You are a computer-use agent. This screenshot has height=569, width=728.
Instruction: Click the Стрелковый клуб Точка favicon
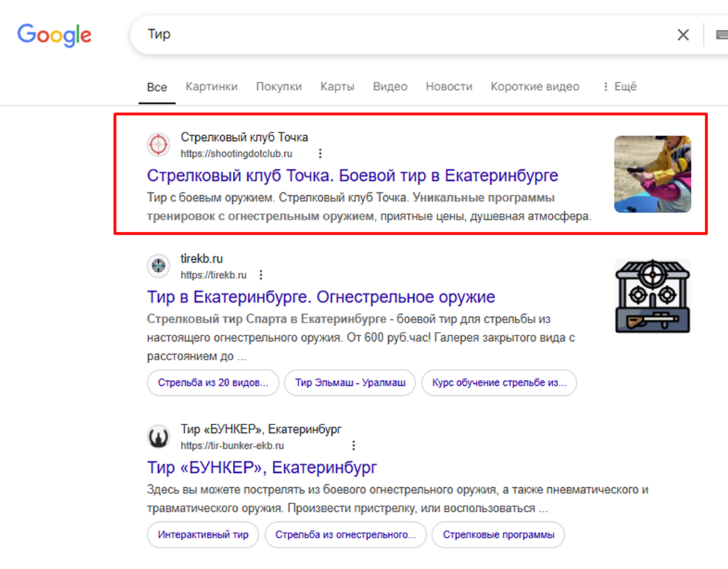(158, 145)
